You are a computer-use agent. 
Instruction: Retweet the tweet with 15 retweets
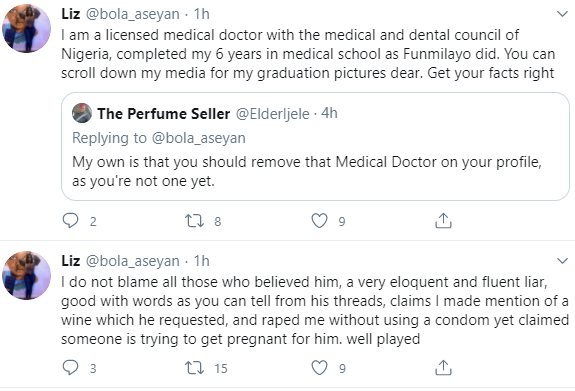tap(194, 368)
